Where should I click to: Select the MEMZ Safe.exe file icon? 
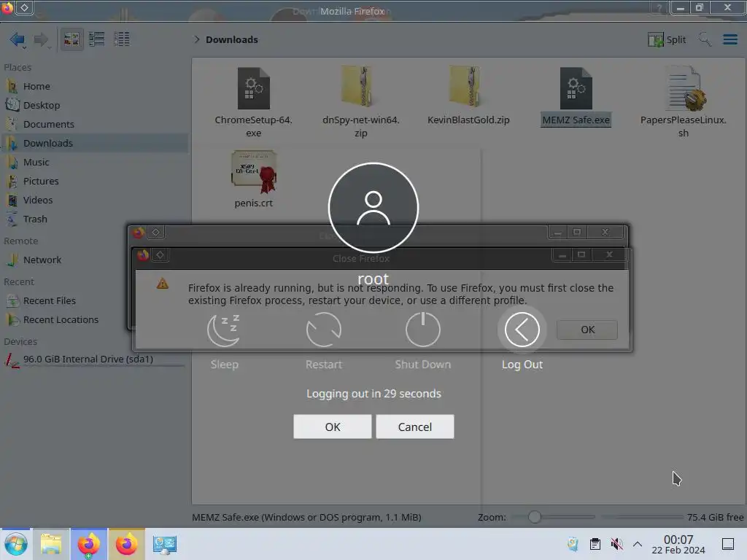point(576,88)
